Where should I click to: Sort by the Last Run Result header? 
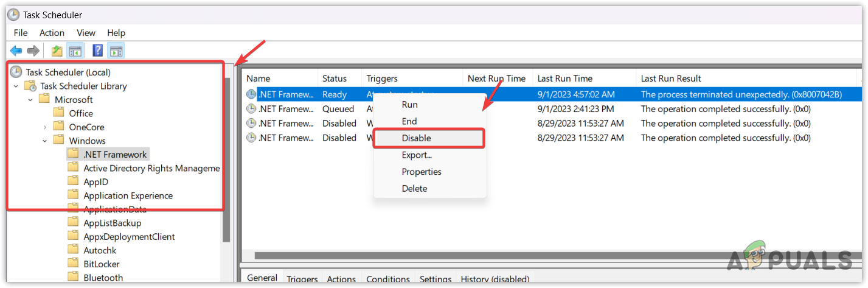pyautogui.click(x=747, y=79)
